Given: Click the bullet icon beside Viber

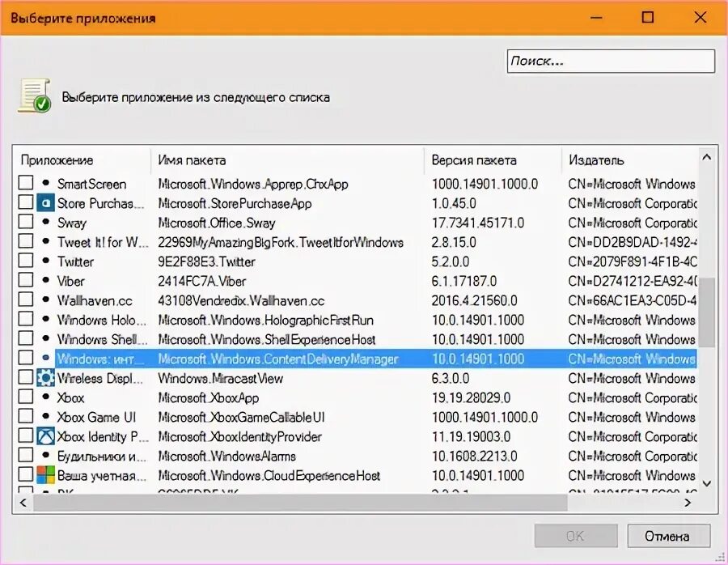Looking at the screenshot, I should pyautogui.click(x=45, y=280).
